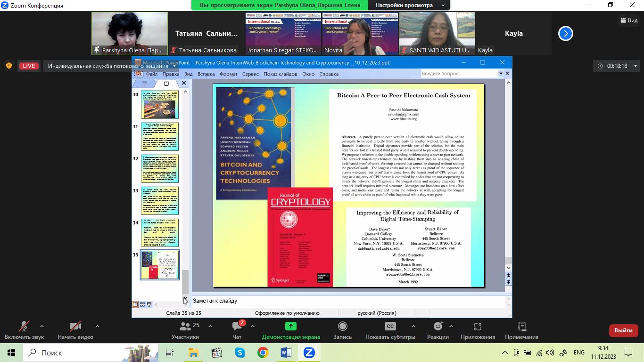Open the Справка help menu
Viewport: 644px width, 362px height.
[x=329, y=74]
